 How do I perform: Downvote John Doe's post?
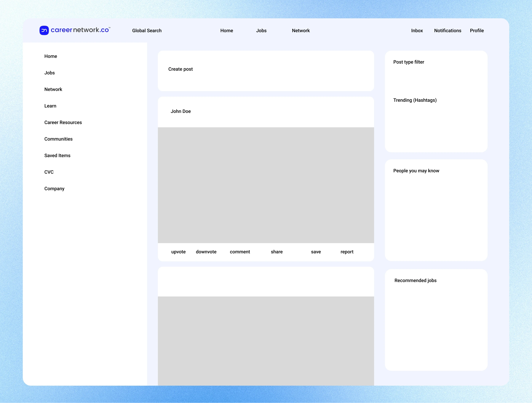click(x=206, y=252)
